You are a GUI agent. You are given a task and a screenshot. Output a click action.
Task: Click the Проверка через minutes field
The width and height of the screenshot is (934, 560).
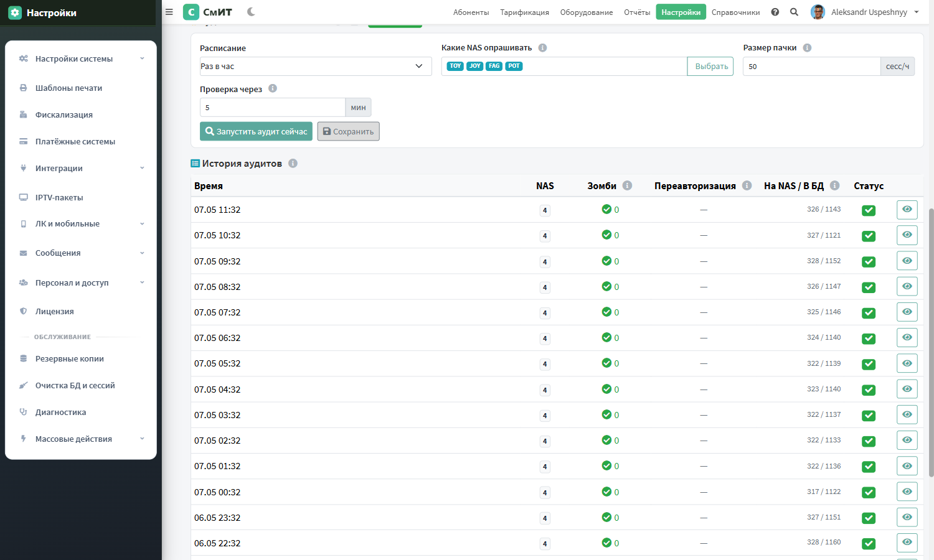click(x=272, y=107)
